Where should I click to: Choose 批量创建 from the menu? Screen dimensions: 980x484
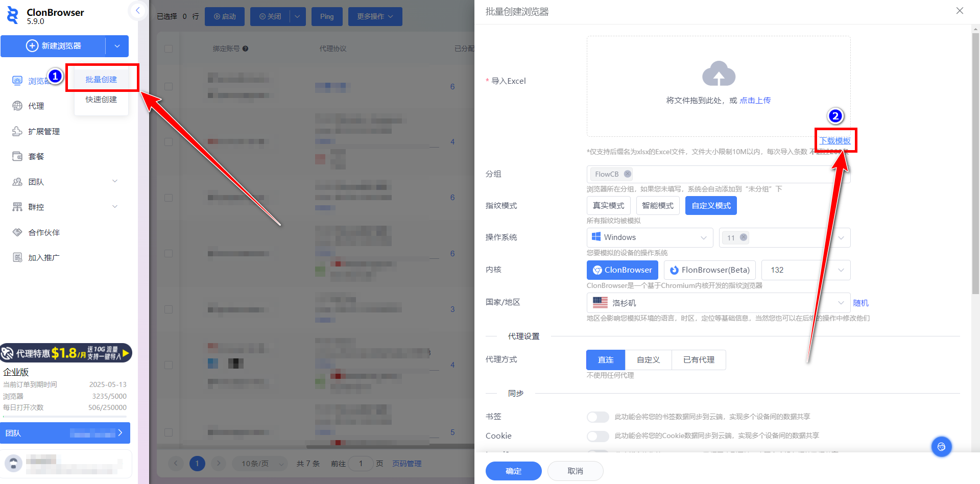[101, 80]
